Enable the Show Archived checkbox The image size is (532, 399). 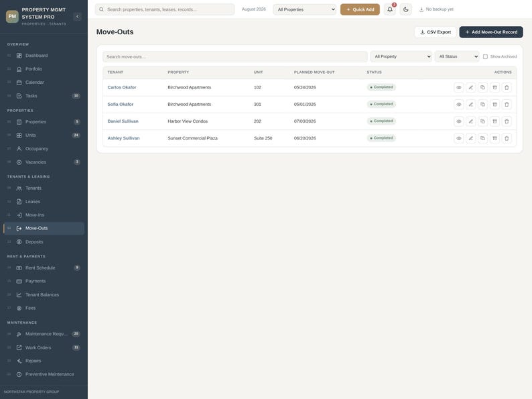pos(485,57)
